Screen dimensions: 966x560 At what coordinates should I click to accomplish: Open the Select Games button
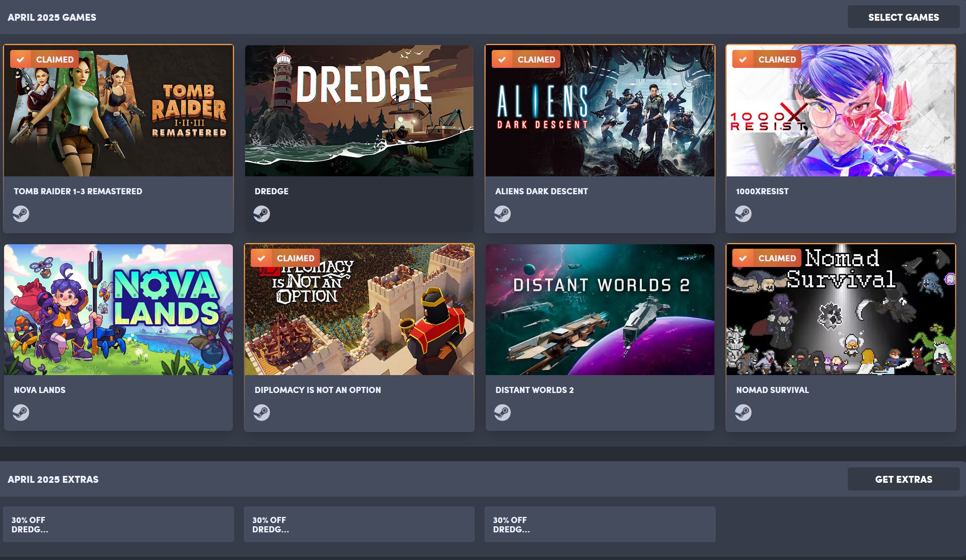point(903,17)
